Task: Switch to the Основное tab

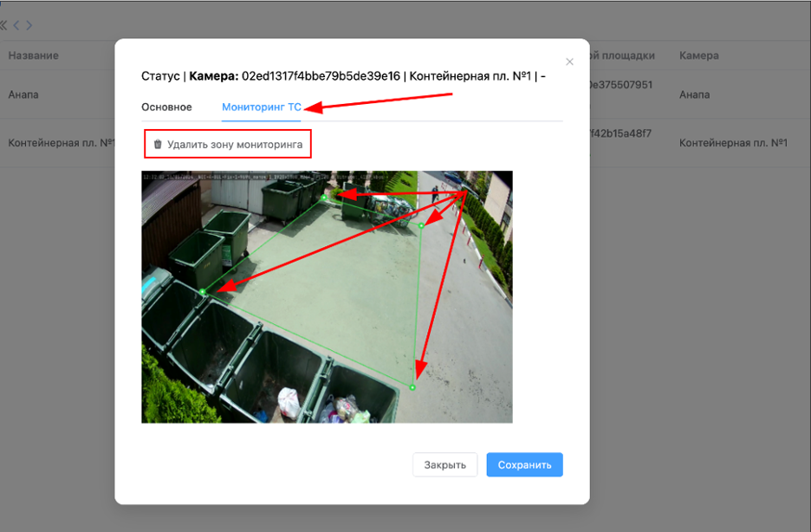Action: coord(166,107)
